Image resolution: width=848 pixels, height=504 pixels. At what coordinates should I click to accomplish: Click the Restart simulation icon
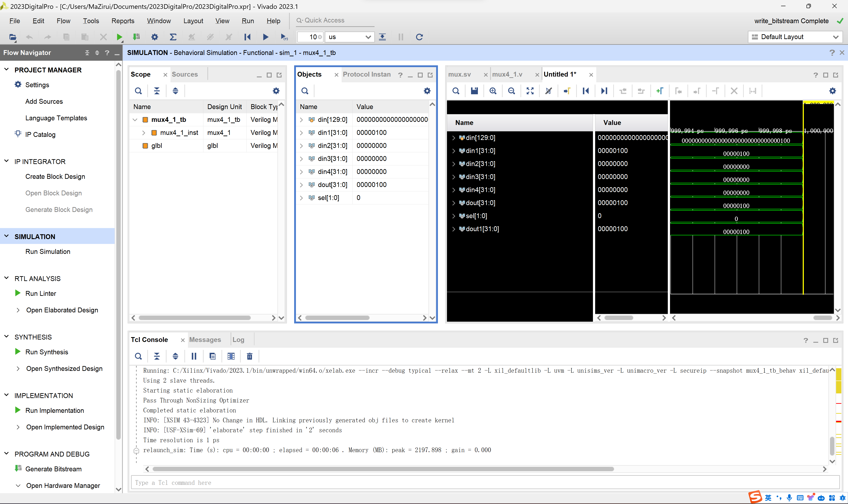247,37
